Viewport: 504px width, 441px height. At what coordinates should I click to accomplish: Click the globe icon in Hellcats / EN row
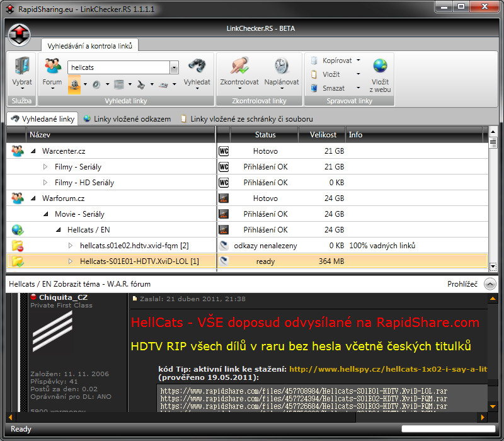18,230
